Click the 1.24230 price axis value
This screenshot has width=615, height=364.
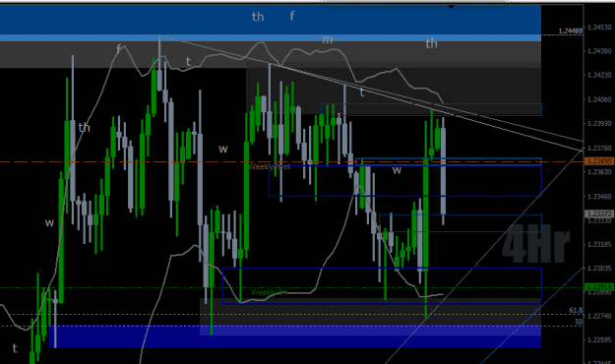599,76
